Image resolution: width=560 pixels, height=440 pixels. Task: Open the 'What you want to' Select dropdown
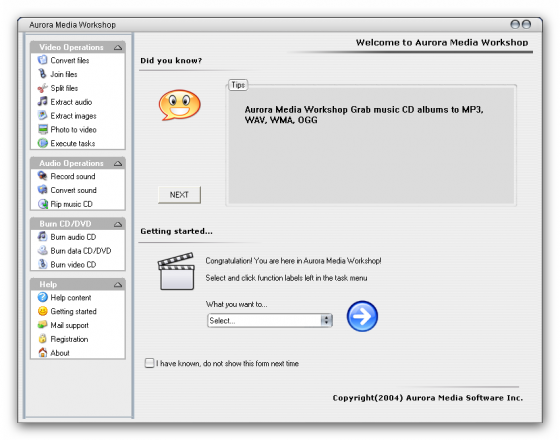click(270, 320)
